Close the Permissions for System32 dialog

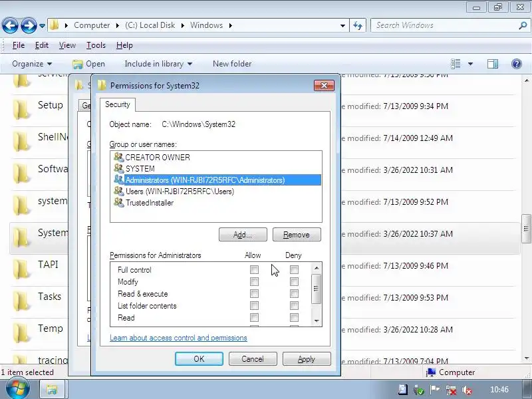click(324, 86)
